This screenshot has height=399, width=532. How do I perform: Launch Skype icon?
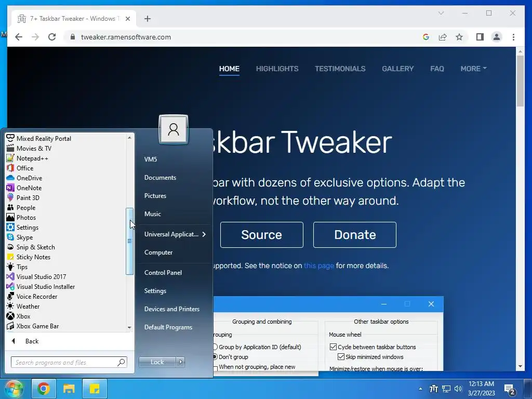tap(10, 237)
